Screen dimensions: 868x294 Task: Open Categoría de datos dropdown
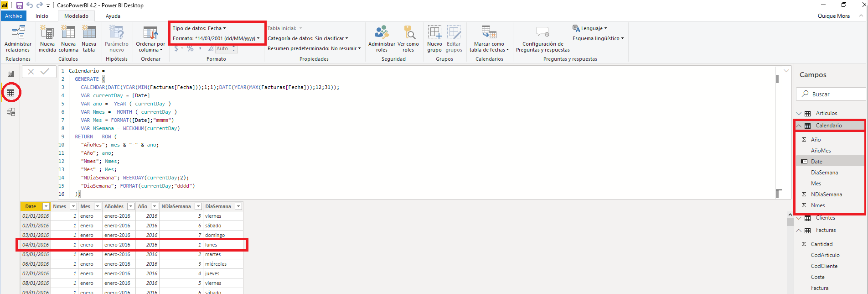[308, 38]
